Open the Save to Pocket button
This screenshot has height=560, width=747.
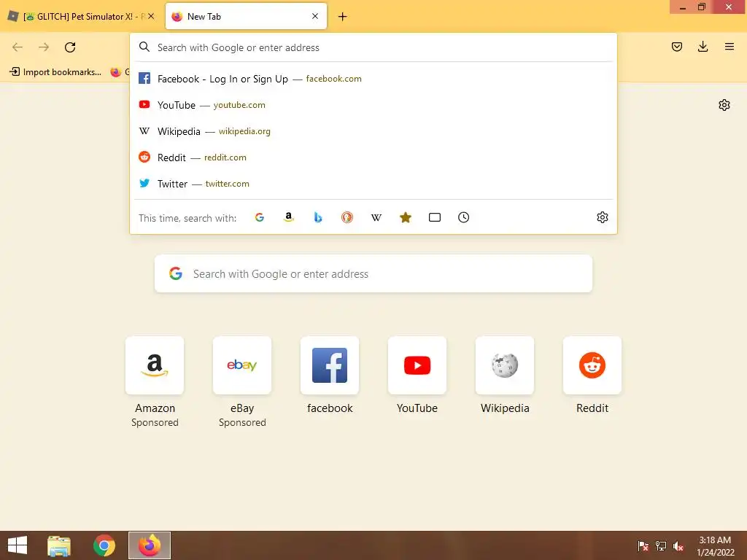pyautogui.click(x=676, y=47)
